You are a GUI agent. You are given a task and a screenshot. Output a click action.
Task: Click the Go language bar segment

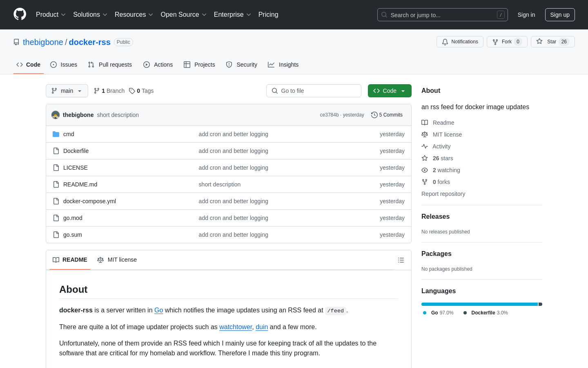(x=480, y=304)
